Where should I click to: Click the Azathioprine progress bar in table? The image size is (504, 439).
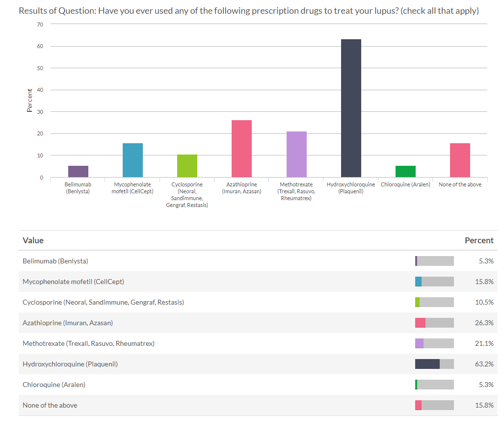tap(434, 323)
